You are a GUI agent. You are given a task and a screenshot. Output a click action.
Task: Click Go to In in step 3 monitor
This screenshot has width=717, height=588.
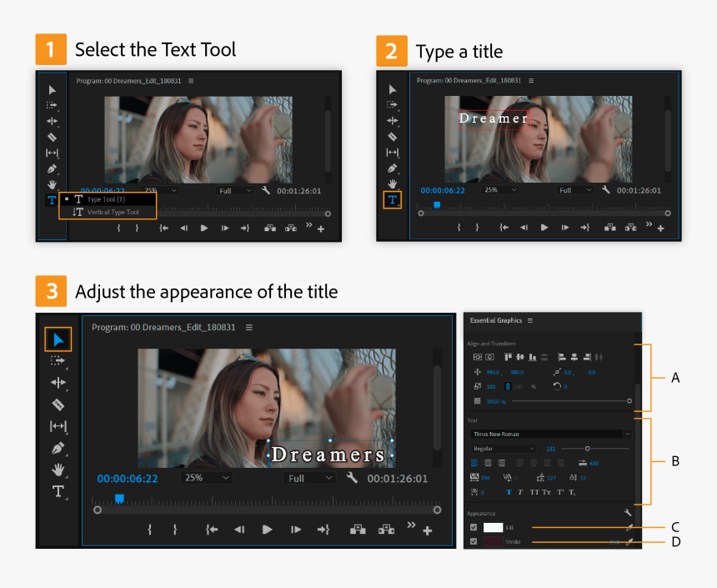tap(212, 530)
